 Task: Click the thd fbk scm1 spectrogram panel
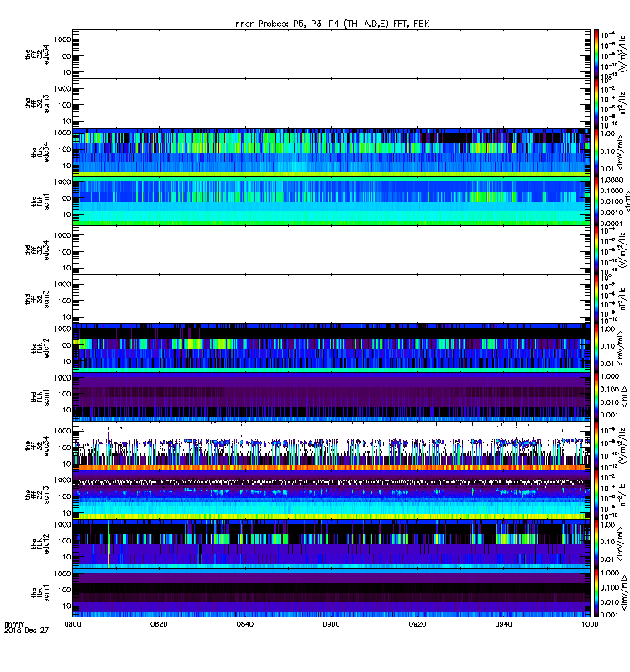pos(331,396)
